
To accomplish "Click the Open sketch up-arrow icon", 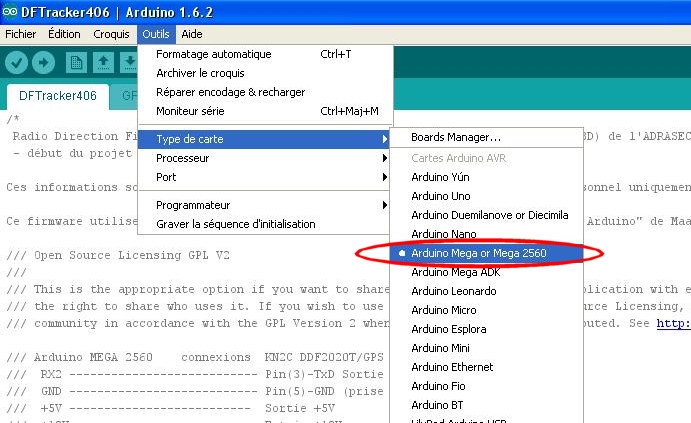I will (x=103, y=63).
